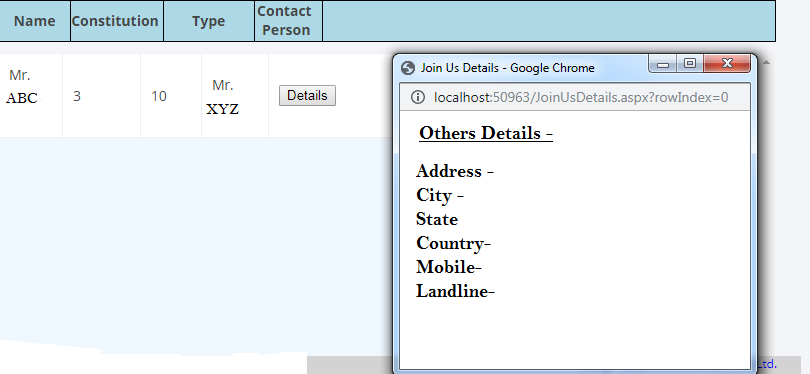Image resolution: width=810 pixels, height=374 pixels.
Task: Maximize the Join Us Details popup window
Action: pos(690,64)
